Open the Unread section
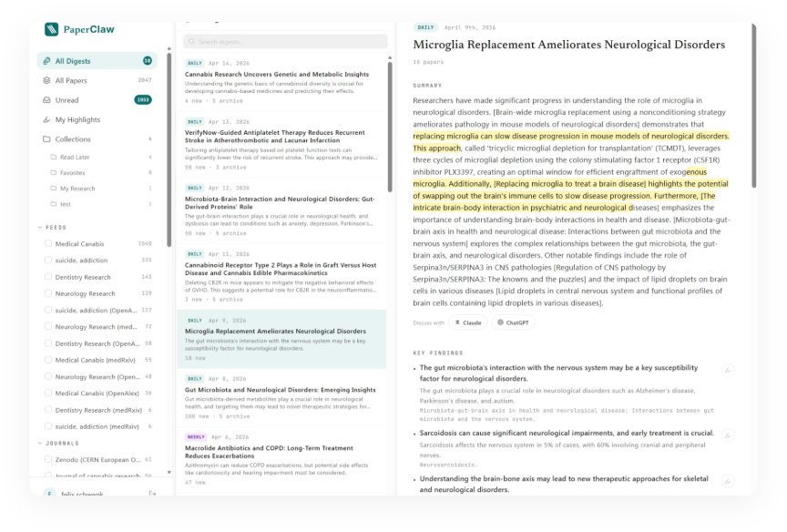Screen dimensions: 787x532 tap(97, 100)
